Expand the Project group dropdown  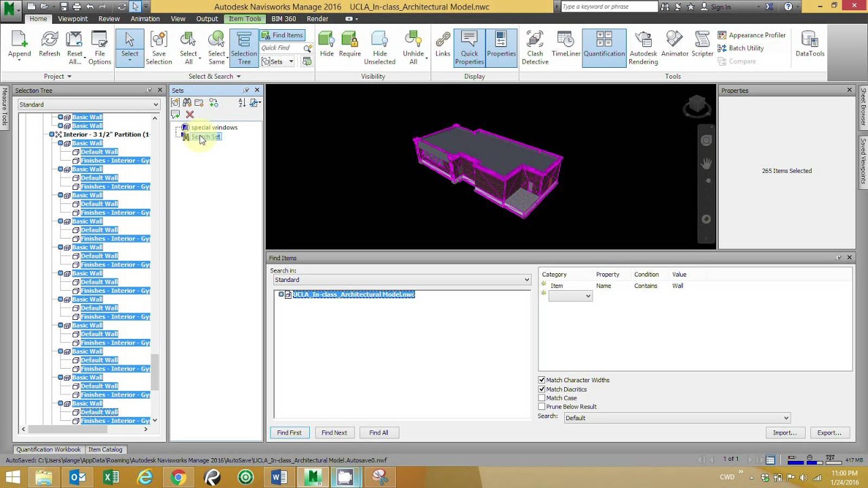(57, 77)
